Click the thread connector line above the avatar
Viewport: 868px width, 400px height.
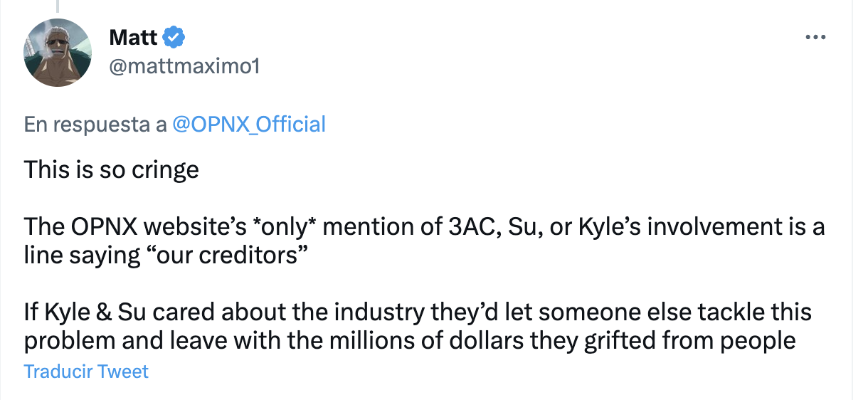point(58,6)
